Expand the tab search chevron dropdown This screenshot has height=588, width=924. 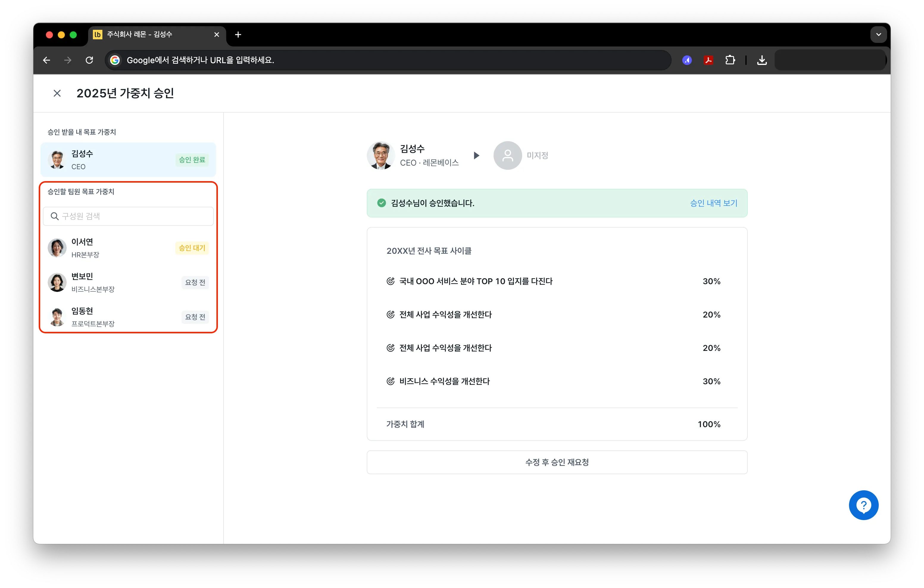click(x=878, y=35)
